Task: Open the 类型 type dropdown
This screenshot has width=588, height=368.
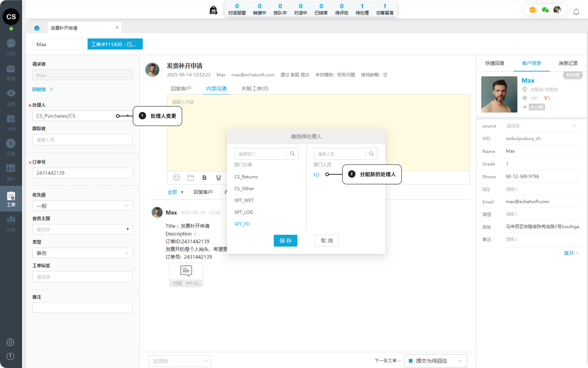Action: click(82, 253)
